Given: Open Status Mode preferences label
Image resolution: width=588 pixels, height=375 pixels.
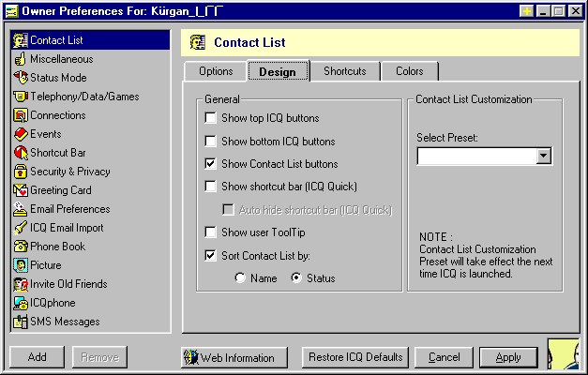Looking at the screenshot, I should pyautogui.click(x=58, y=78).
